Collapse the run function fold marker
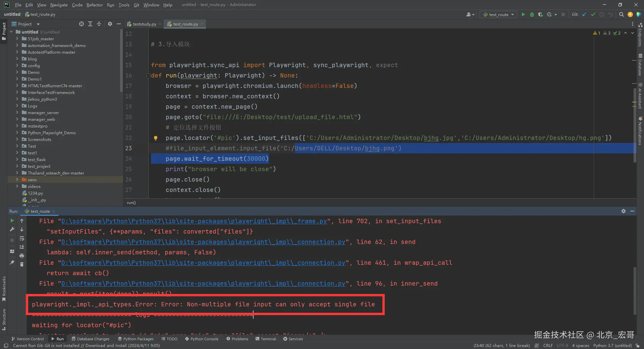Screen dimensions: 644x349 tap(148, 76)
